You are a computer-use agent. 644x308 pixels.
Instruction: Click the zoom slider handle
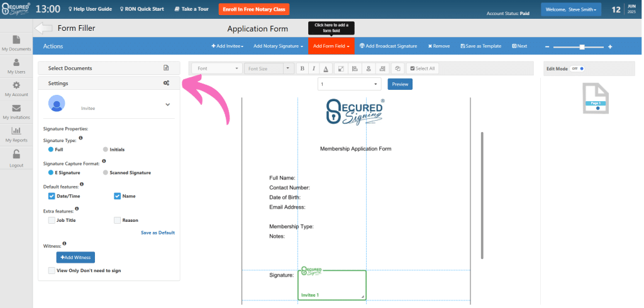click(x=582, y=47)
